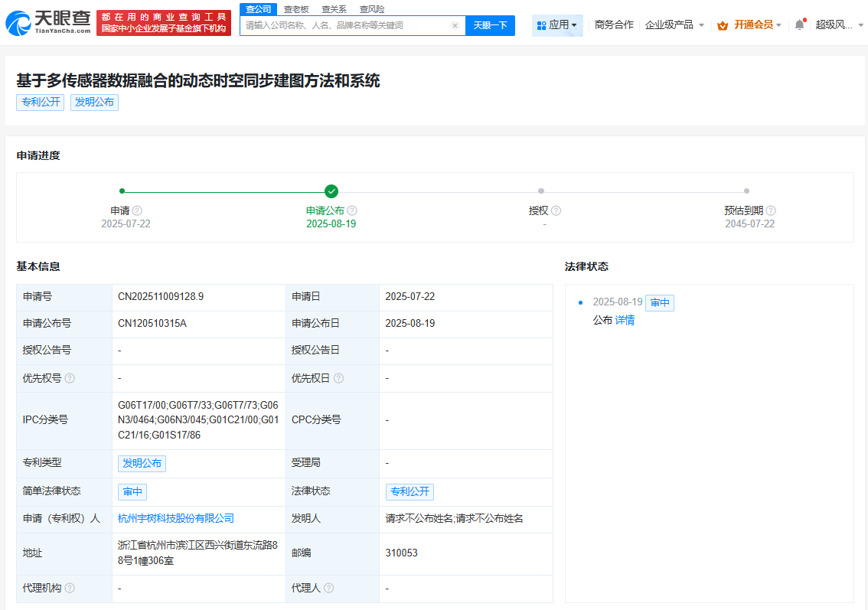868x610 pixels.
Task: Clear the search box with the × icon
Action: [454, 25]
